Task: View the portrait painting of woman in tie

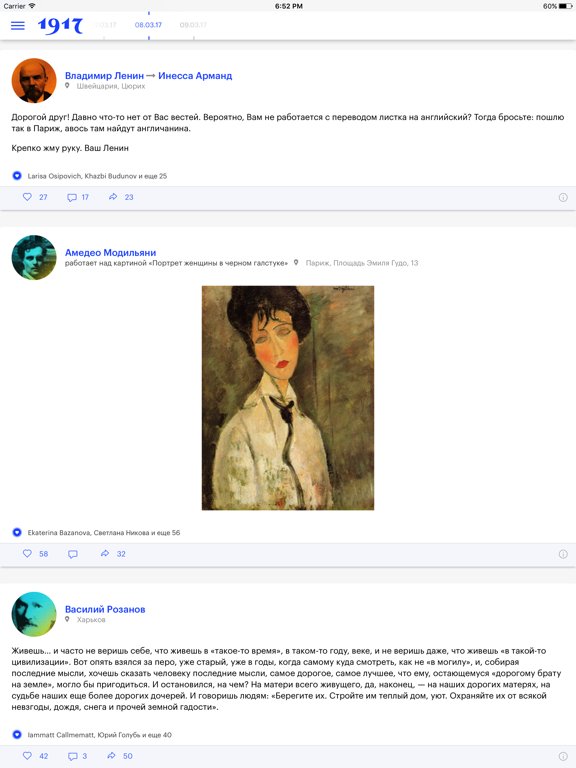Action: click(288, 398)
